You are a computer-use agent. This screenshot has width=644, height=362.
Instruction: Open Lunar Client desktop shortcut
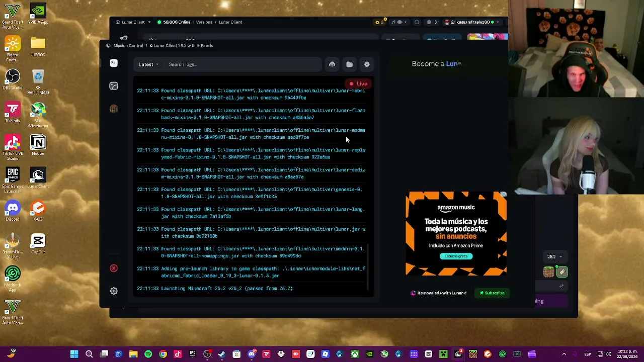(x=38, y=177)
